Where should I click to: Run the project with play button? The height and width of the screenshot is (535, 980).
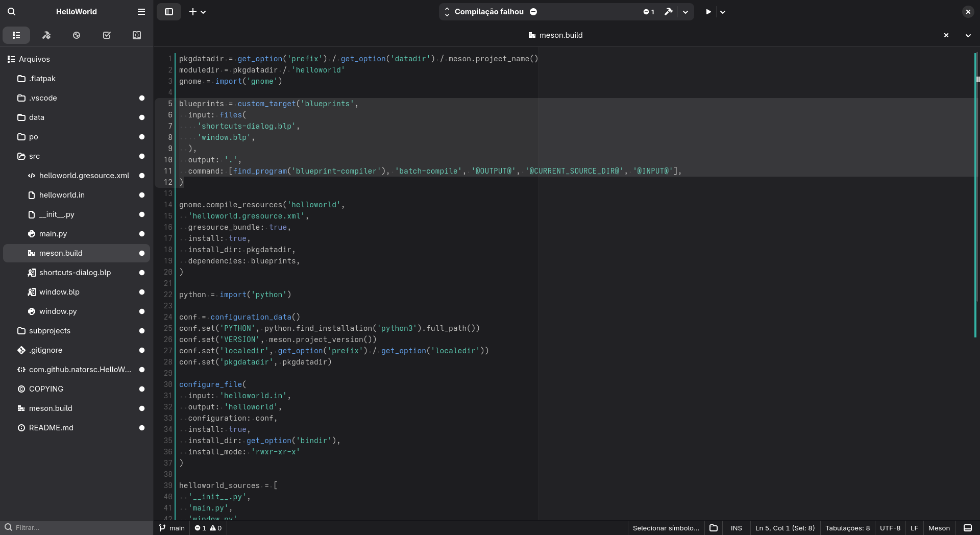pos(708,11)
